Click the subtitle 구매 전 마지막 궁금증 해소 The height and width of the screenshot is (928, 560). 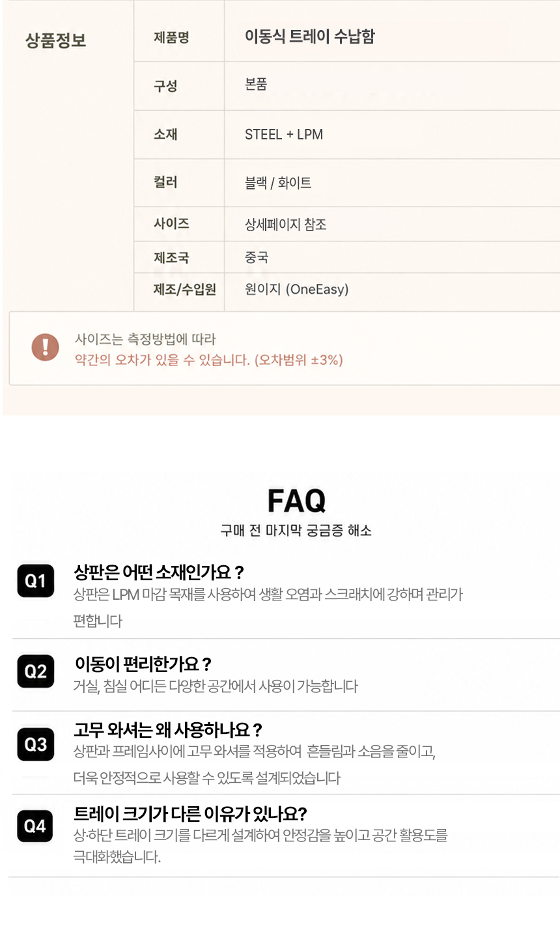pyautogui.click(x=296, y=530)
